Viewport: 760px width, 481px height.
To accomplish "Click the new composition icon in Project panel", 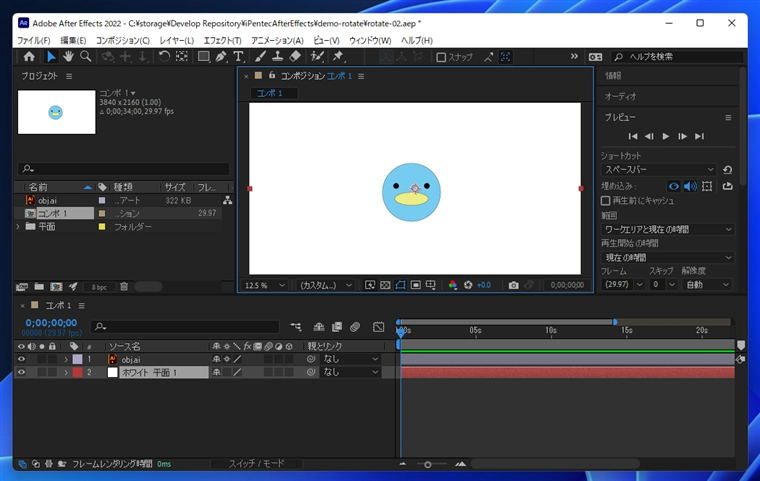I will tap(56, 287).
